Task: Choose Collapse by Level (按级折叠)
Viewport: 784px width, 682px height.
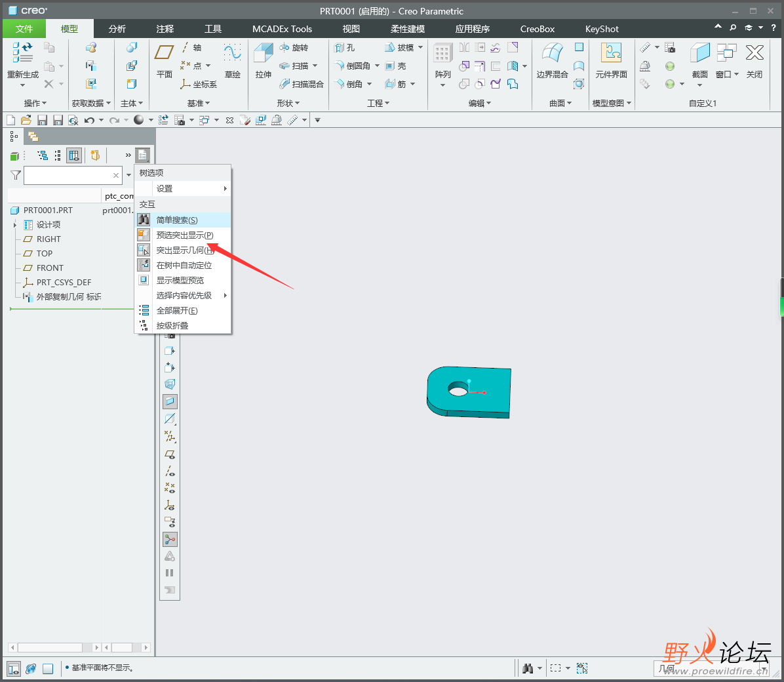Action: tap(183, 326)
